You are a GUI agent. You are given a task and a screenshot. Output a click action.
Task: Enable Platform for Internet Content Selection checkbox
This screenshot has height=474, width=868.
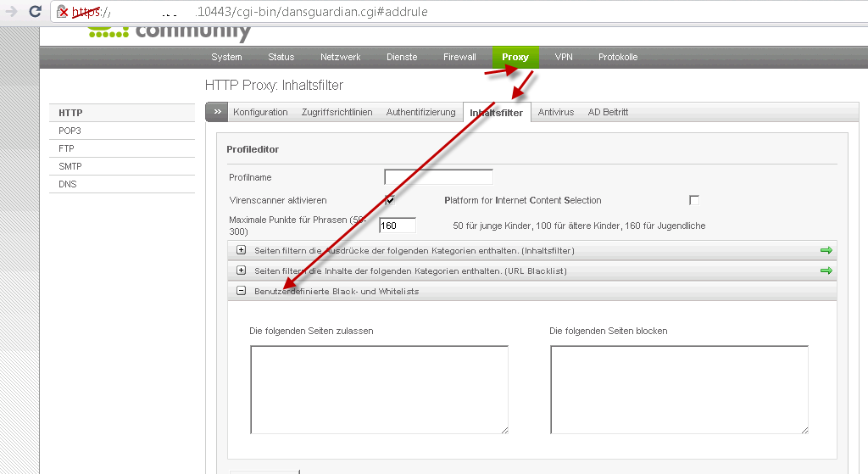pyautogui.click(x=694, y=200)
